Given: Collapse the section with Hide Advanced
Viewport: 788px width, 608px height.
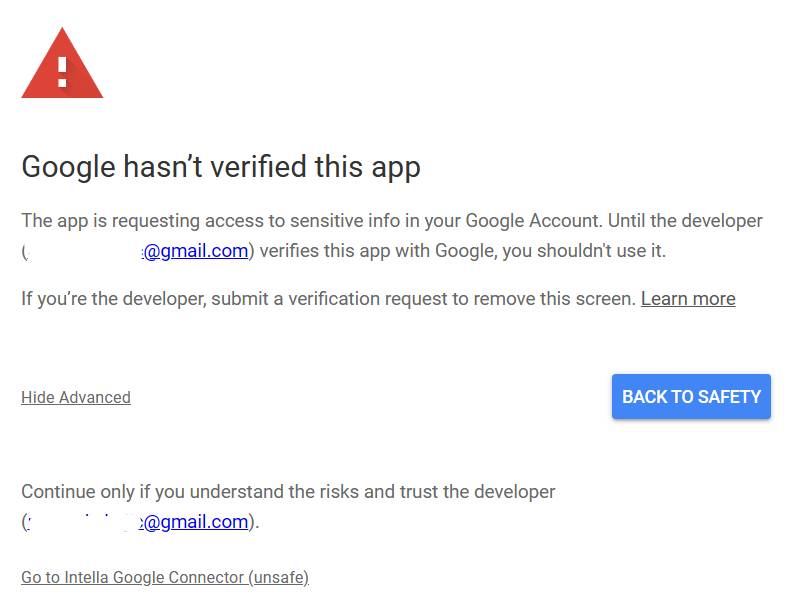Looking at the screenshot, I should (x=76, y=397).
